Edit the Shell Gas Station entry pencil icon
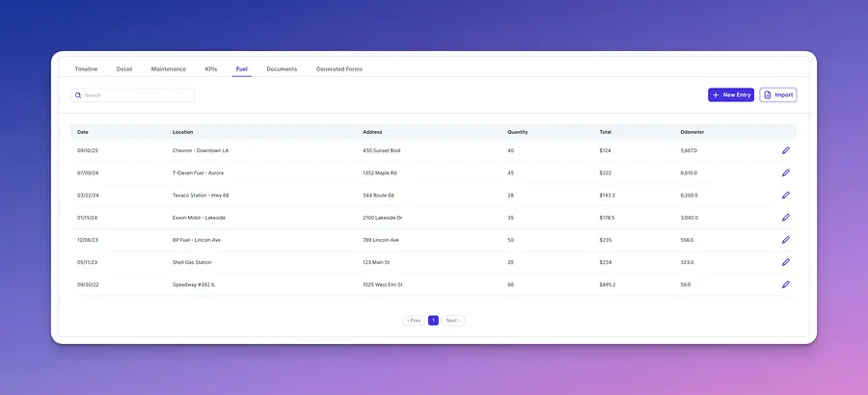The width and height of the screenshot is (868, 395). point(785,262)
